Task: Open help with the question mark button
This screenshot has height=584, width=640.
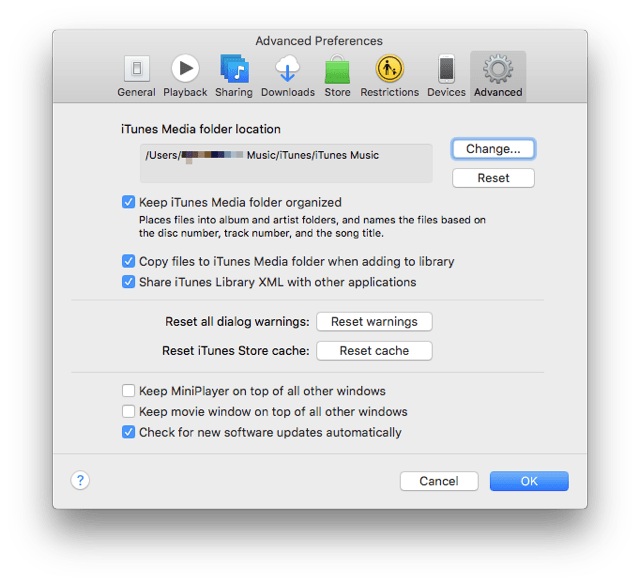Action: pos(80,480)
